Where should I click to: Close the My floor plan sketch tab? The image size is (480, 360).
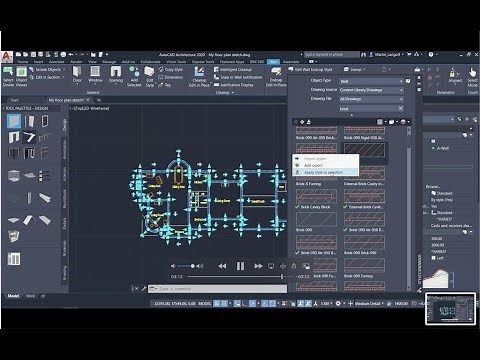88,100
